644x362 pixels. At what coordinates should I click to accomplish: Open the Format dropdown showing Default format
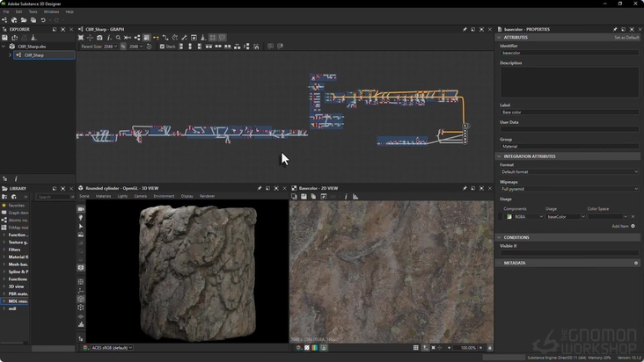click(x=569, y=172)
